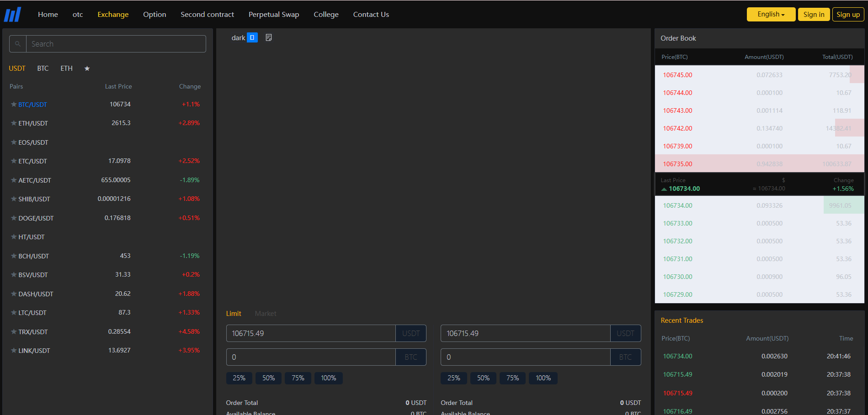Favorite the AETC/USDT pair star
This screenshot has width=868, height=415.
coord(14,180)
